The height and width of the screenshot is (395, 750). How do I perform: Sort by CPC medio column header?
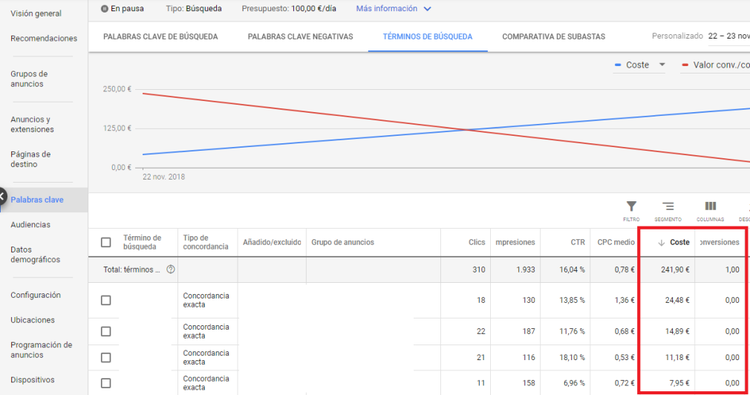pos(616,242)
